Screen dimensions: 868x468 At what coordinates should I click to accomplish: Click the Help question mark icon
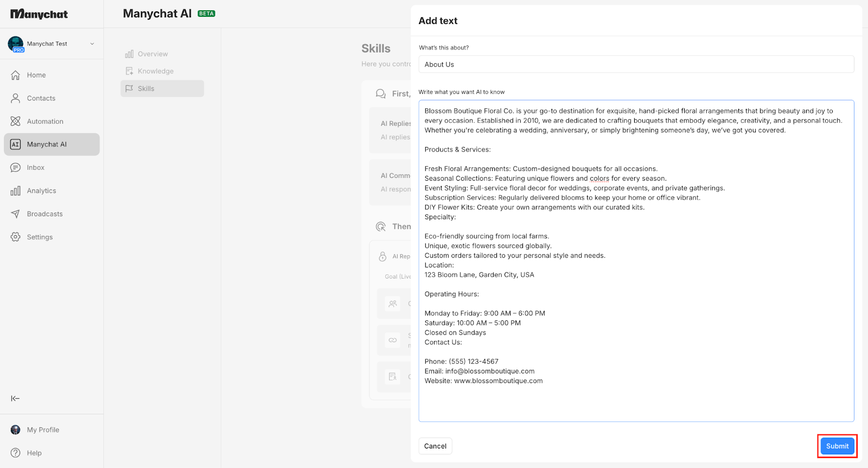[x=16, y=453]
